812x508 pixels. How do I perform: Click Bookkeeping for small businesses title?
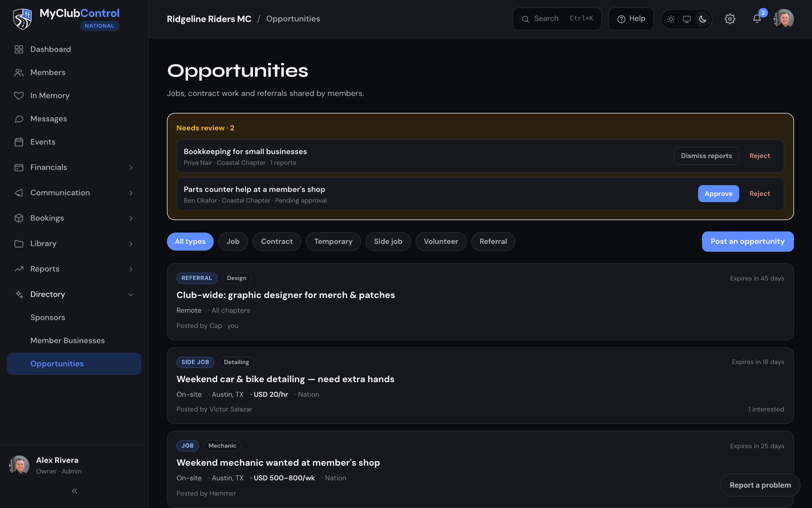[245, 152]
